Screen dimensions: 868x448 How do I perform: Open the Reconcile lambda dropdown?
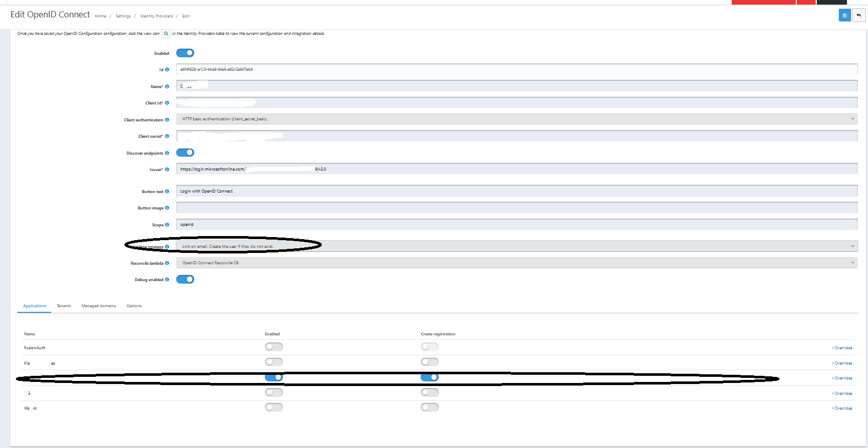pyautogui.click(x=516, y=263)
